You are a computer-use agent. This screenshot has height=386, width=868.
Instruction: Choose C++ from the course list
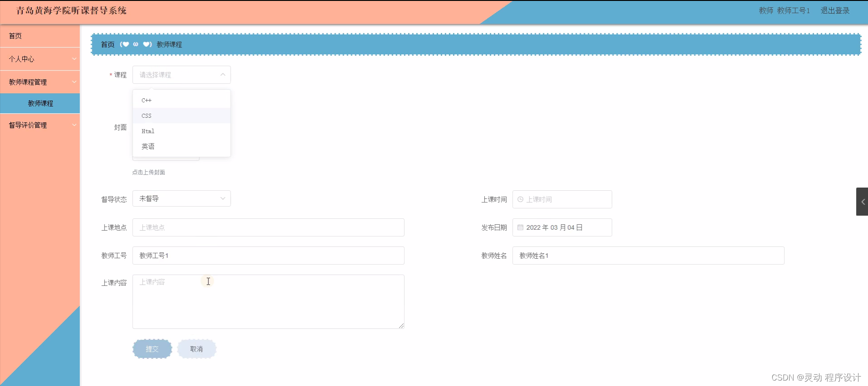coord(181,100)
